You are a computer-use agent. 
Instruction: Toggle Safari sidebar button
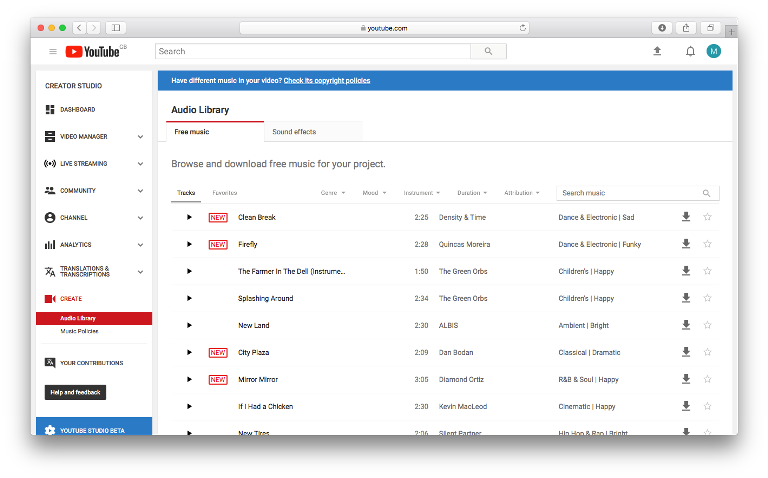coord(116,28)
